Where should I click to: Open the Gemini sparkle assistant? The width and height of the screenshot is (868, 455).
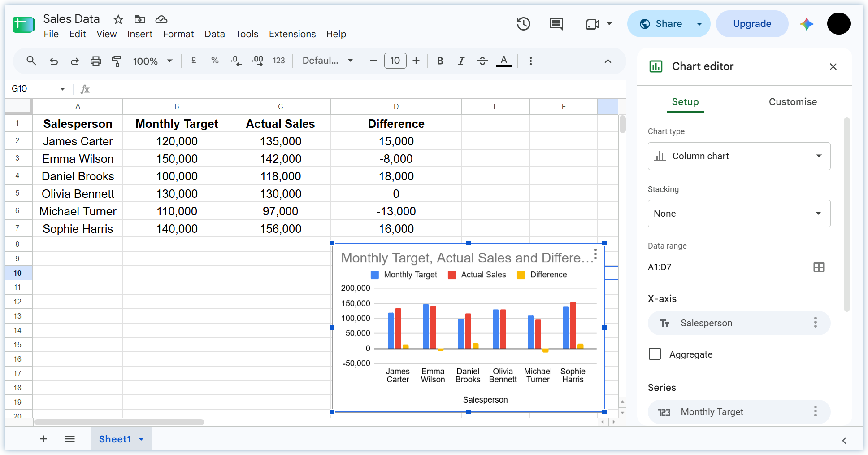[807, 24]
